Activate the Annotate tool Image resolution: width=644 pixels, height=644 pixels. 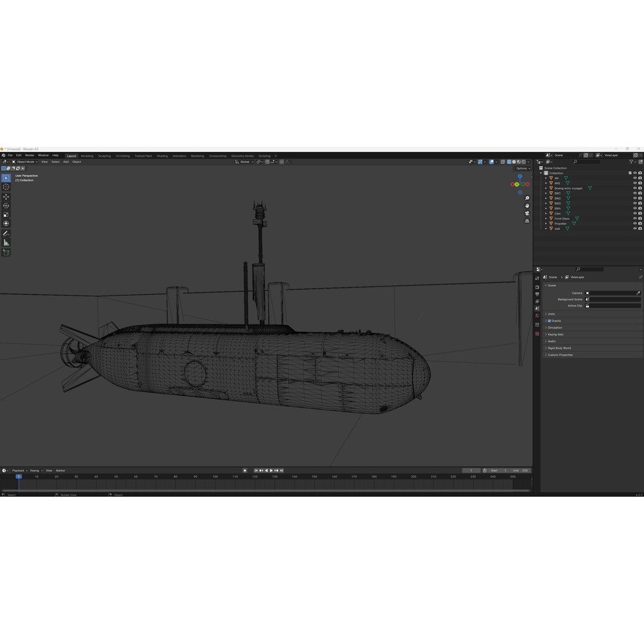6,233
